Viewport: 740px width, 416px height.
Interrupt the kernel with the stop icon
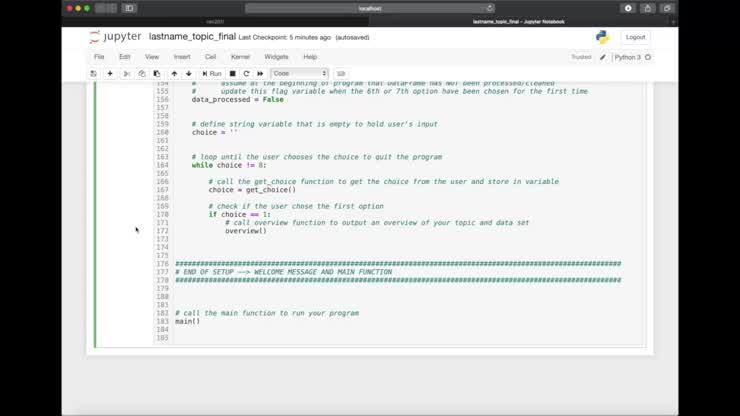pos(233,73)
